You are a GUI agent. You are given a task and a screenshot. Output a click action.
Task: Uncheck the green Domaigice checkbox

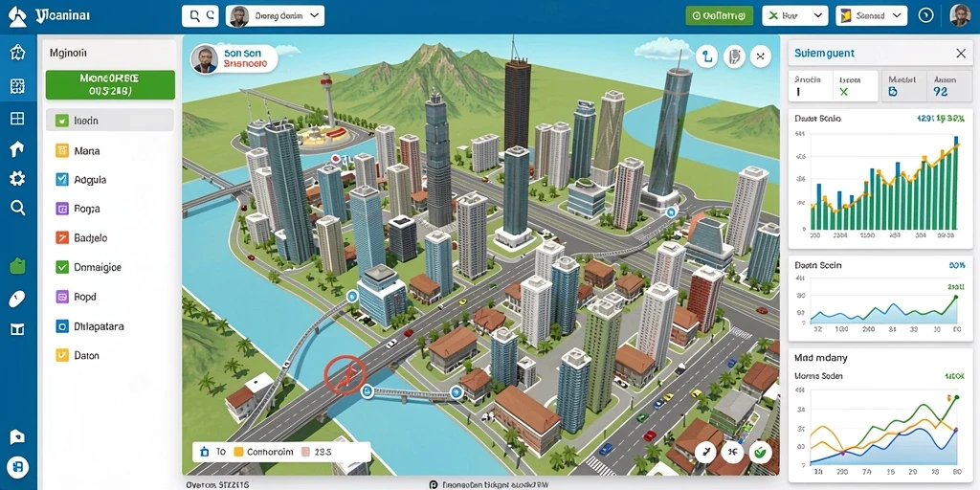pos(62,267)
